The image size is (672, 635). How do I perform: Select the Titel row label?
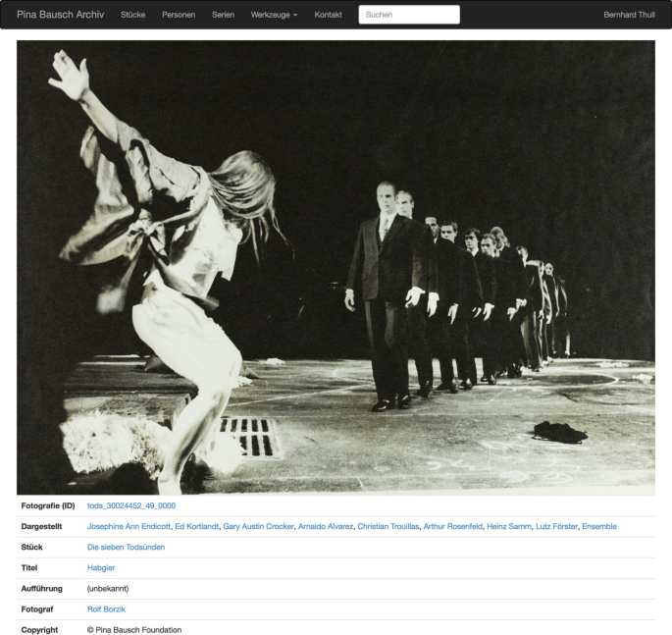coord(29,567)
